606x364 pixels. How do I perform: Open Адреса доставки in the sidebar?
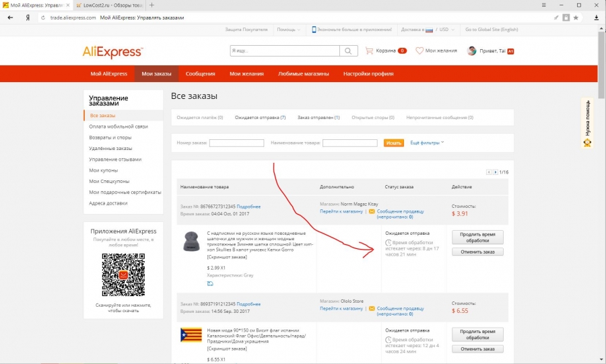coord(108,203)
